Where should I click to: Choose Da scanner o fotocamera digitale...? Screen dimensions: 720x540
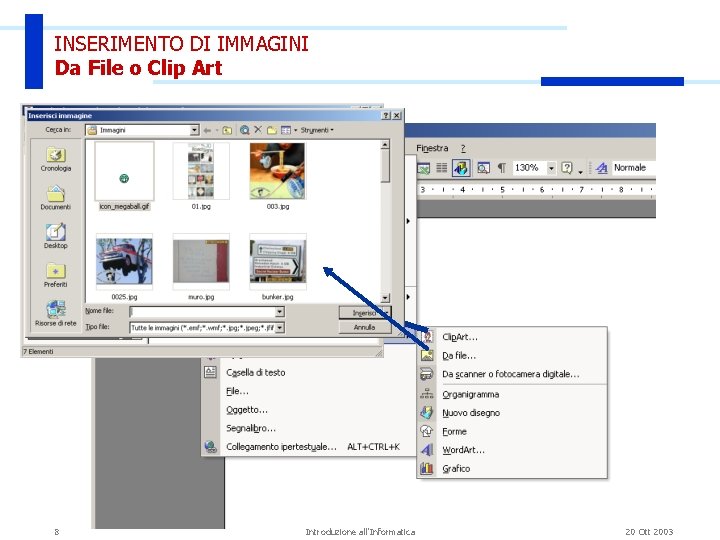pyautogui.click(x=512, y=374)
